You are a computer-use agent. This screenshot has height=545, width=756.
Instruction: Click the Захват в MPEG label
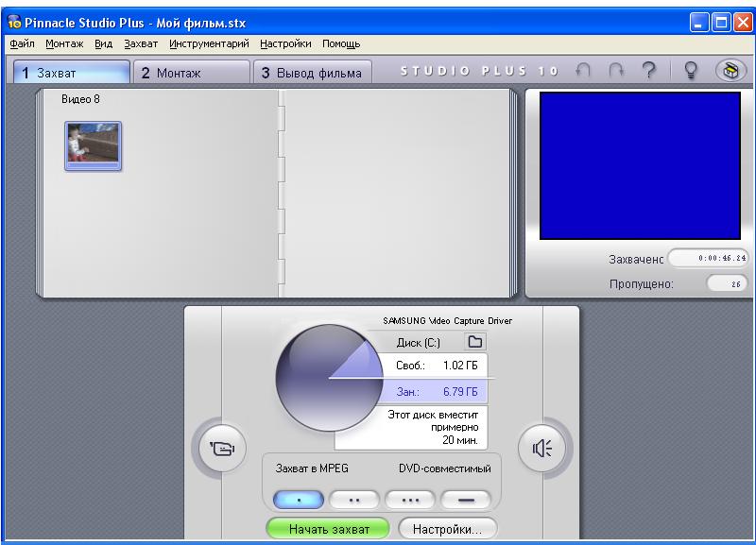point(312,468)
